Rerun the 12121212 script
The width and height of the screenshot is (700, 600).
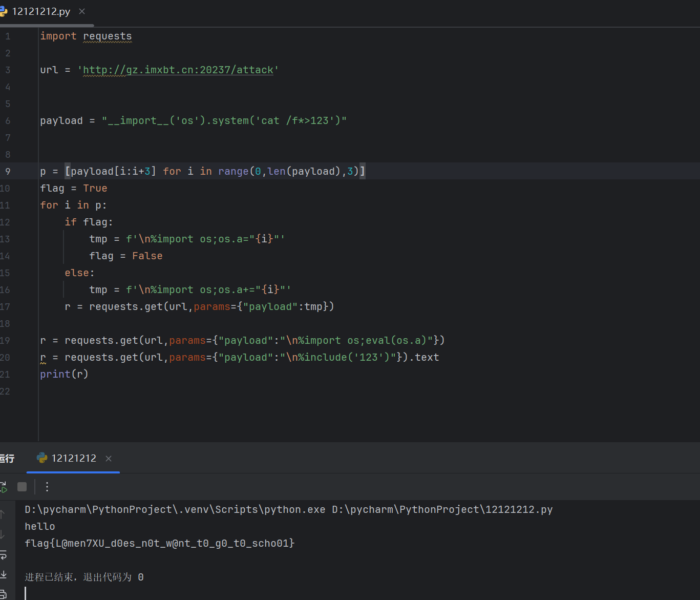coord(3,487)
